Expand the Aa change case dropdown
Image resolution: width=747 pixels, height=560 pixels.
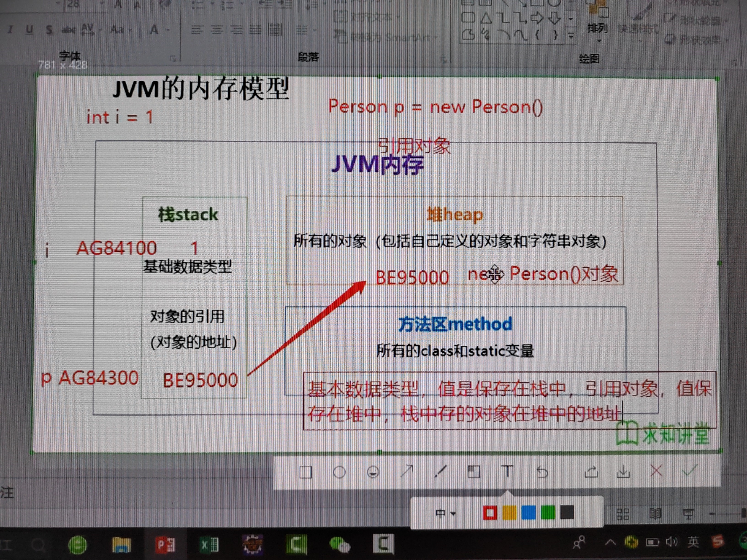(119, 30)
